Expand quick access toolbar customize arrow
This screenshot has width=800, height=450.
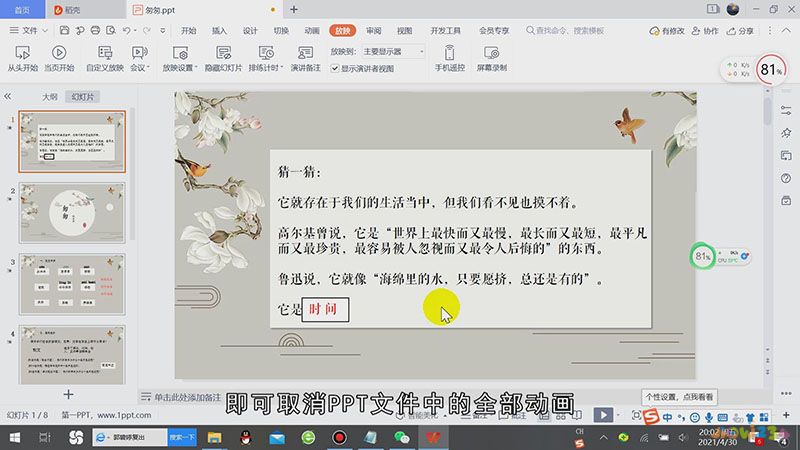coord(163,31)
